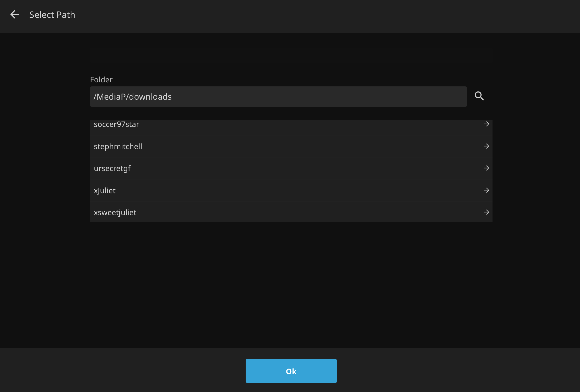Image resolution: width=580 pixels, height=392 pixels.
Task: Click middle of the xJuliet row
Action: pos(291,190)
